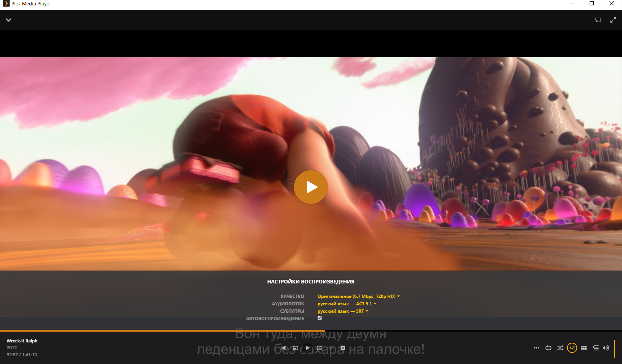
Task: Click the 52:57 / 1:41:13 time readout
Action: (22, 355)
